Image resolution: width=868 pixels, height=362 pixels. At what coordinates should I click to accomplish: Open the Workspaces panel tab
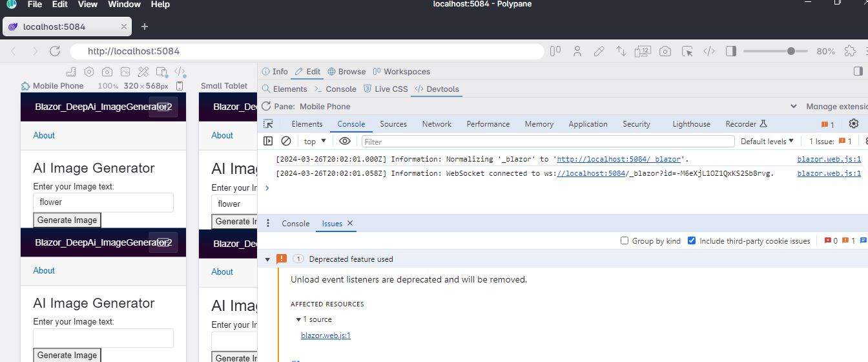click(401, 72)
